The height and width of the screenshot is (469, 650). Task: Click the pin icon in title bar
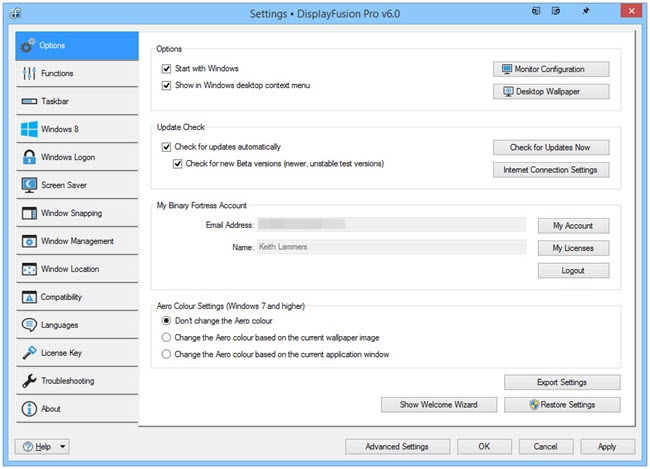pyautogui.click(x=586, y=11)
